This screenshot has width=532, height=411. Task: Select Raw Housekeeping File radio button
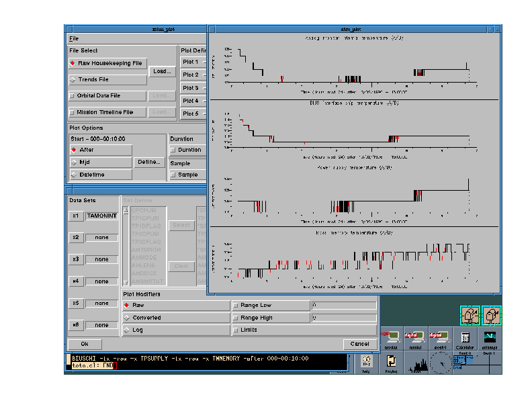pyautogui.click(x=108, y=63)
